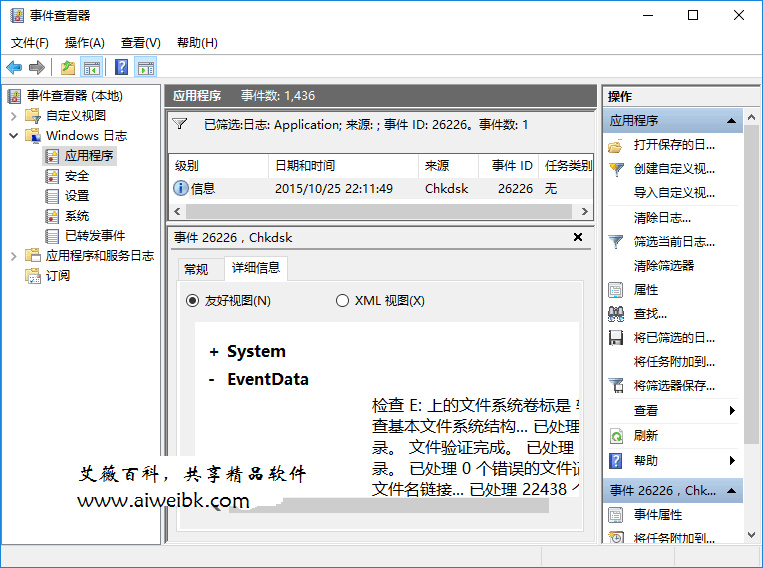Expand the + System section

(214, 352)
